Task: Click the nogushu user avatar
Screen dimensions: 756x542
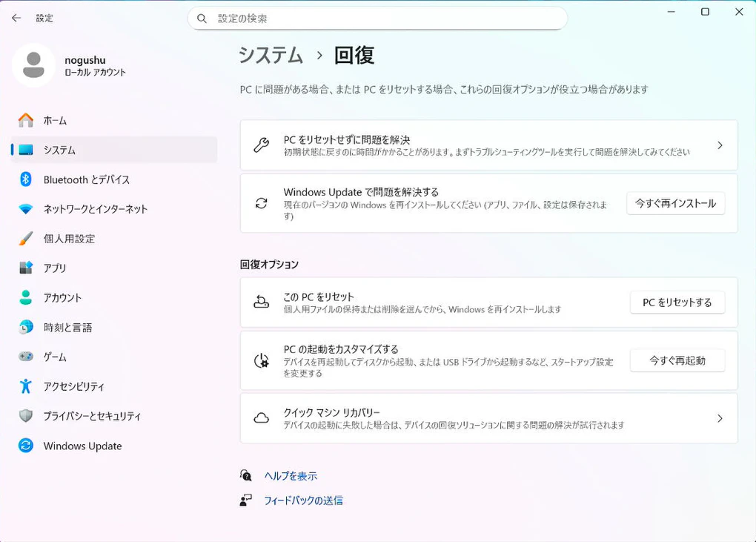Action: pos(34,65)
